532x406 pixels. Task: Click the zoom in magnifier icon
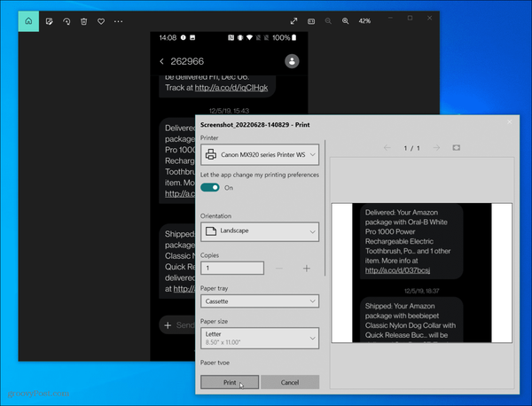click(345, 20)
